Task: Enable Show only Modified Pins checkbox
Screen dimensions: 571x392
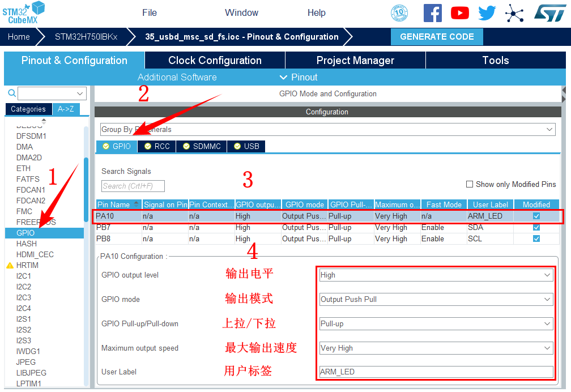Action: coord(470,184)
